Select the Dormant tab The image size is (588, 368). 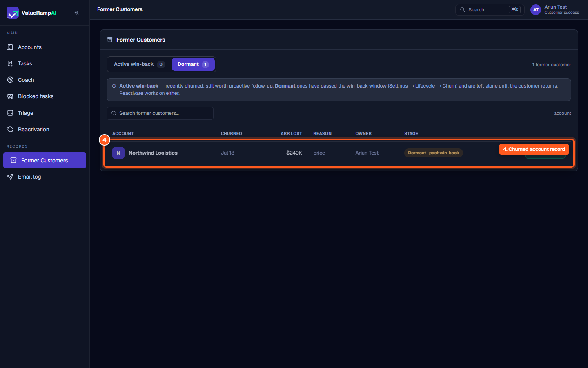pyautogui.click(x=193, y=64)
